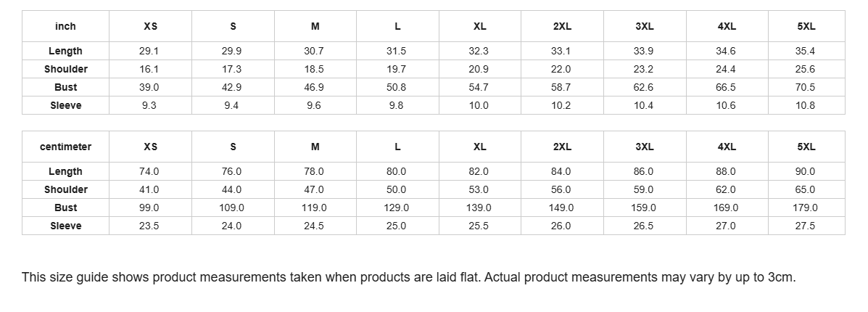Click the 179.0 bust centimeter value

click(806, 208)
